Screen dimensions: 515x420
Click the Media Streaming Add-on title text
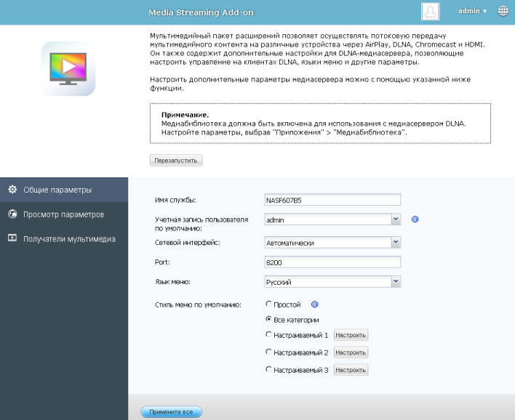(201, 12)
